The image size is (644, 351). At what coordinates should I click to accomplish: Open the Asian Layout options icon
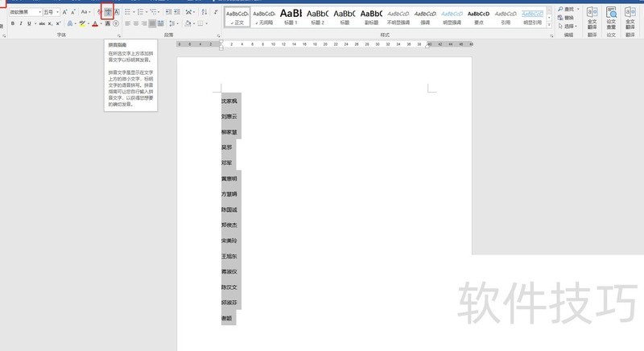click(188, 12)
